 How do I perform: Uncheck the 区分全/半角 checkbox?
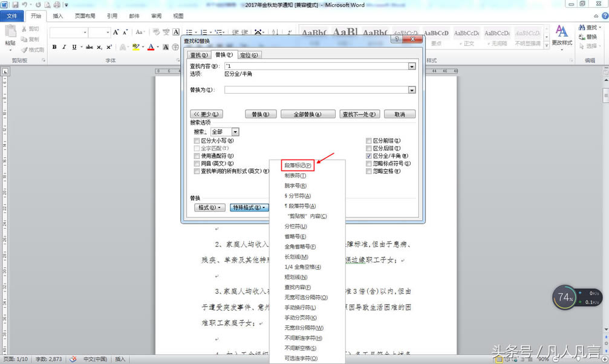[x=369, y=156]
